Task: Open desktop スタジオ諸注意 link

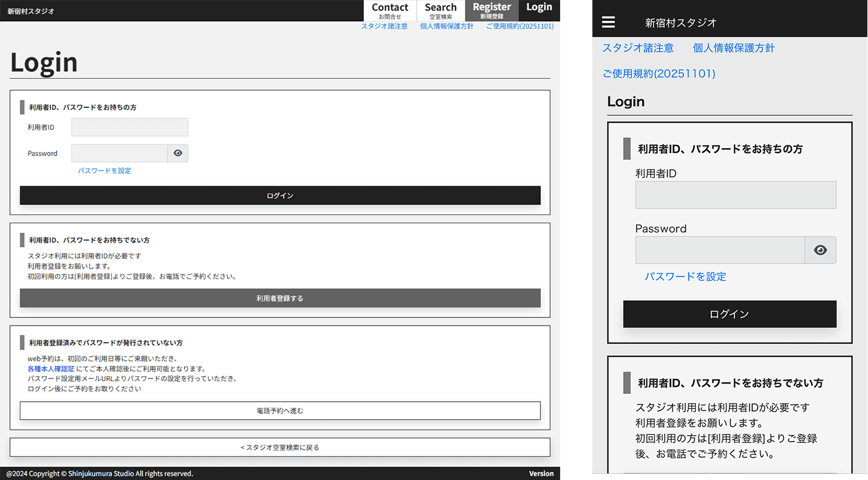Action: [x=384, y=26]
